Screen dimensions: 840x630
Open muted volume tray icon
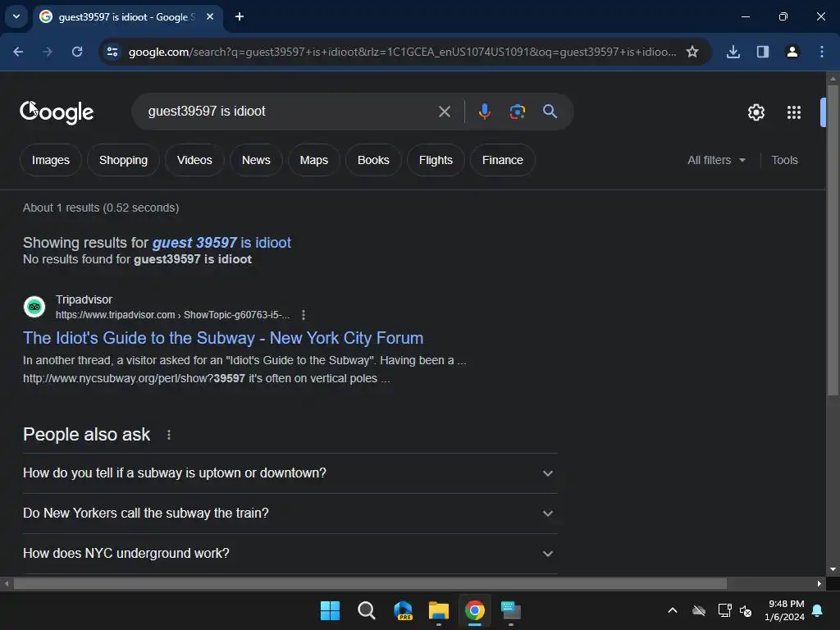(x=745, y=610)
